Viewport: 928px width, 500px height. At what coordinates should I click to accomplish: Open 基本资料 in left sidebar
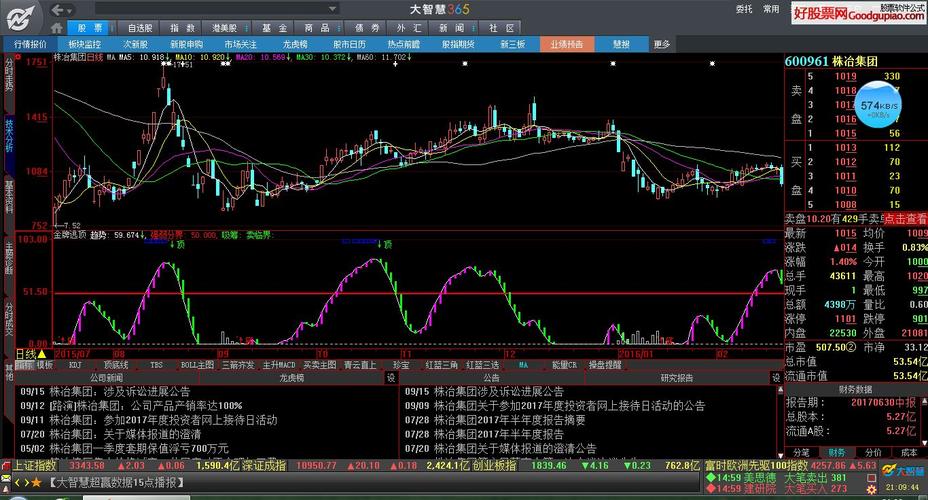9,196
